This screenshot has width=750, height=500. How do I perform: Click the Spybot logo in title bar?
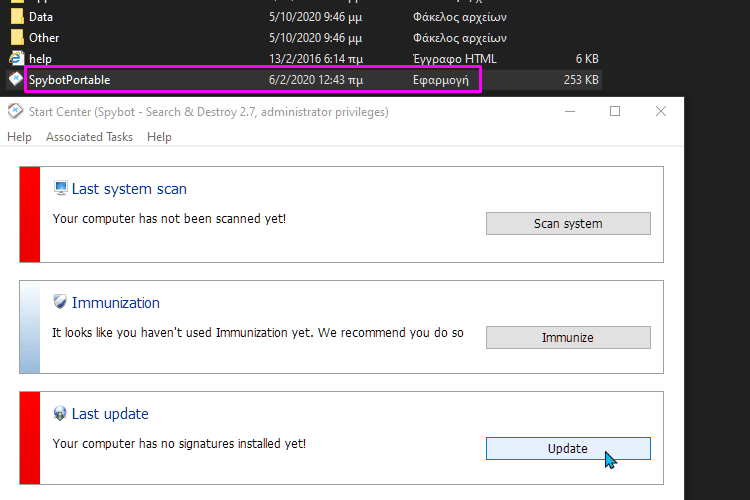[15, 112]
